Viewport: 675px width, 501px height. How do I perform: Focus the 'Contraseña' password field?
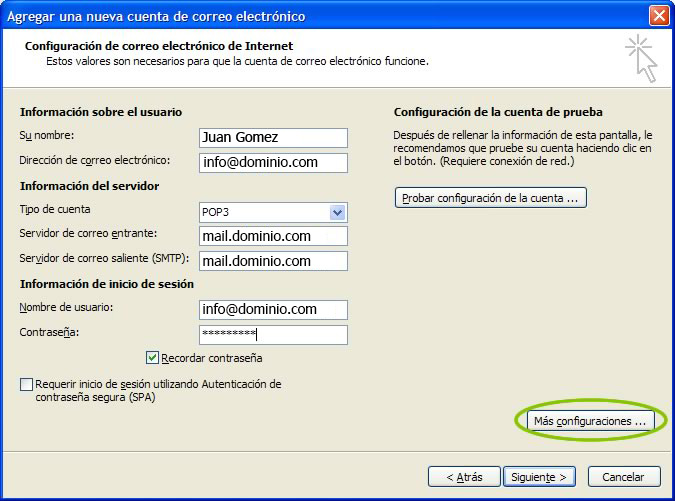273,334
